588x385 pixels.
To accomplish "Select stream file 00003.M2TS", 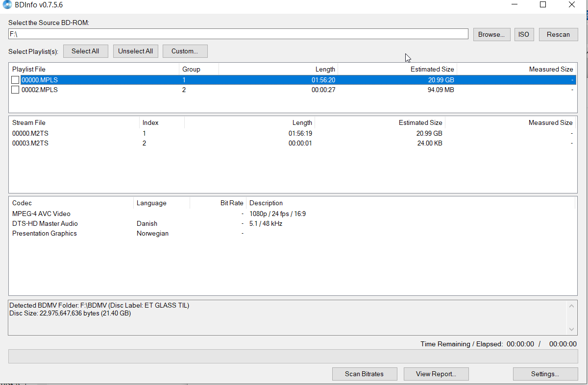I will pyautogui.click(x=293, y=143).
